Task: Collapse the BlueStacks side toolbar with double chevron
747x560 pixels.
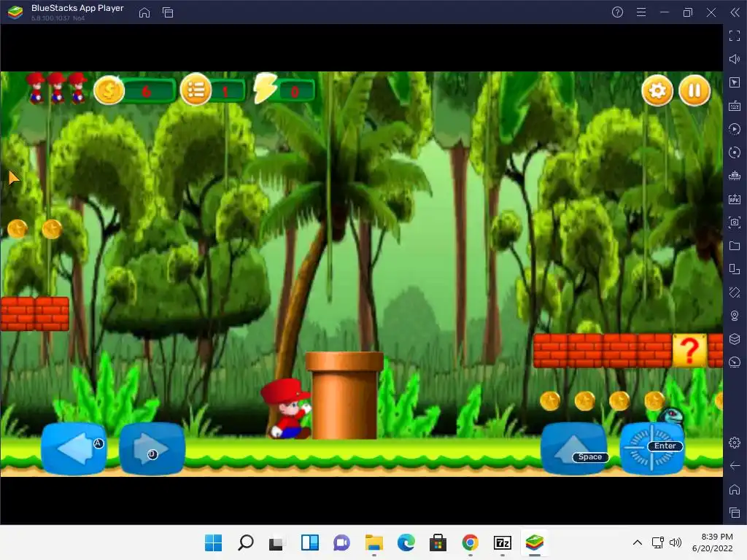Action: click(735, 12)
